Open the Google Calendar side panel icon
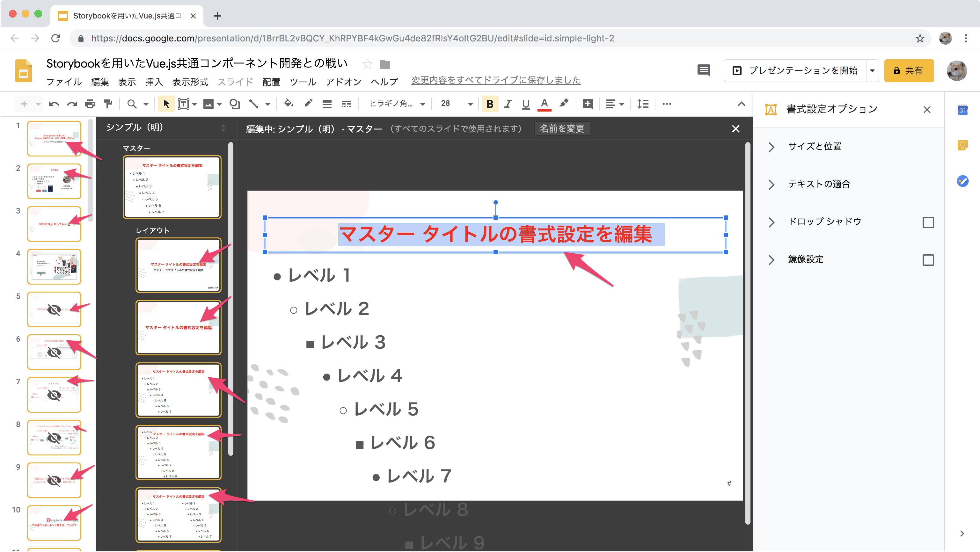 click(x=962, y=110)
